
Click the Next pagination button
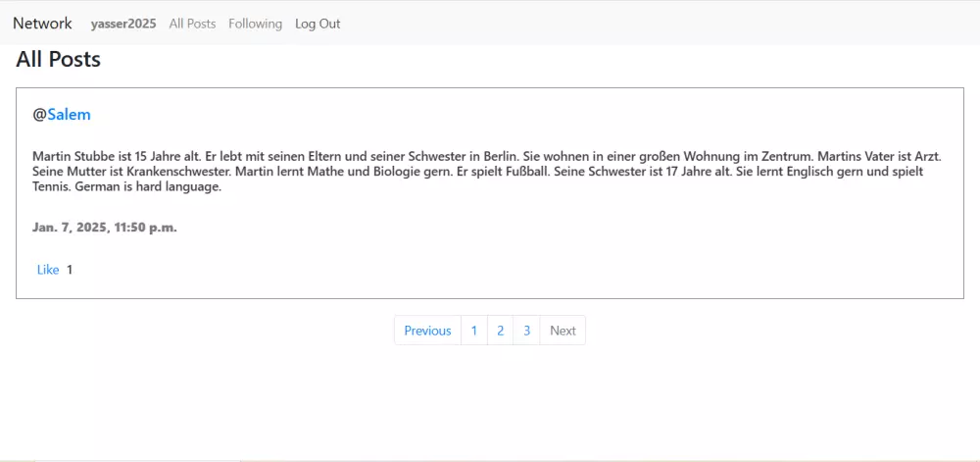pyautogui.click(x=563, y=331)
